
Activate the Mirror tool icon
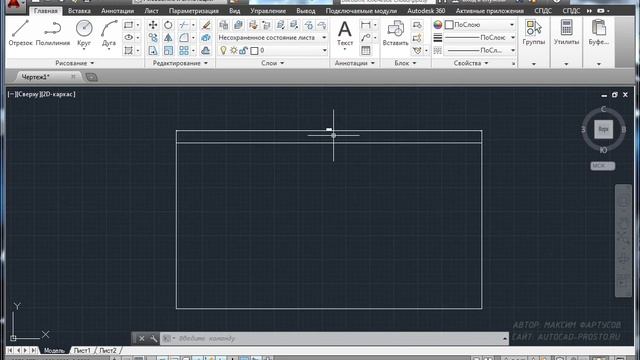168,38
